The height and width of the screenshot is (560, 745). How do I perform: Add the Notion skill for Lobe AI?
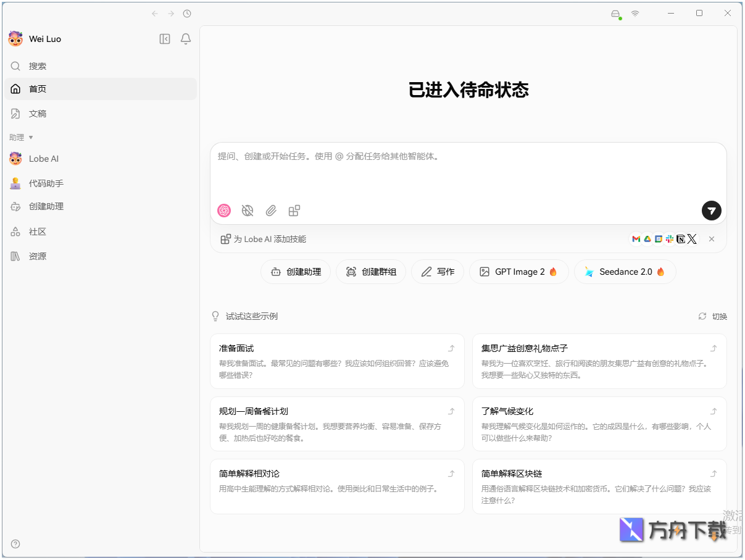(681, 239)
